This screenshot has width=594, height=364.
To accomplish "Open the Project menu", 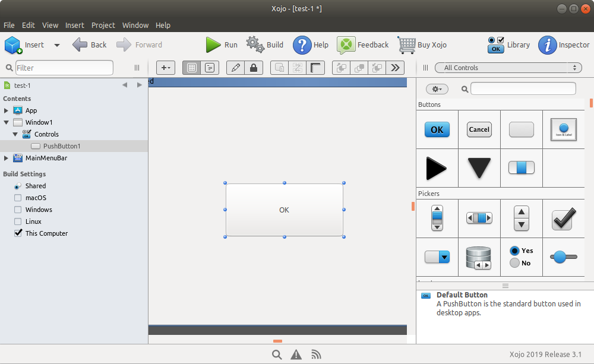I will [x=103, y=26].
